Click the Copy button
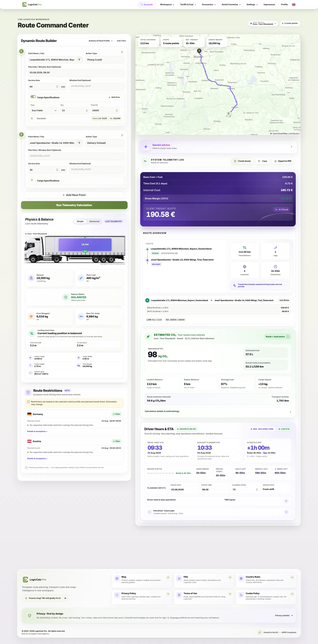Screen dimensions: 318x644 click(x=263, y=161)
